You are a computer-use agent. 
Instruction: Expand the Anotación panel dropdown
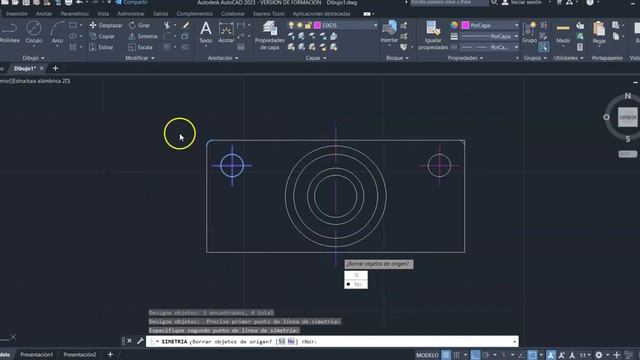[x=223, y=58]
